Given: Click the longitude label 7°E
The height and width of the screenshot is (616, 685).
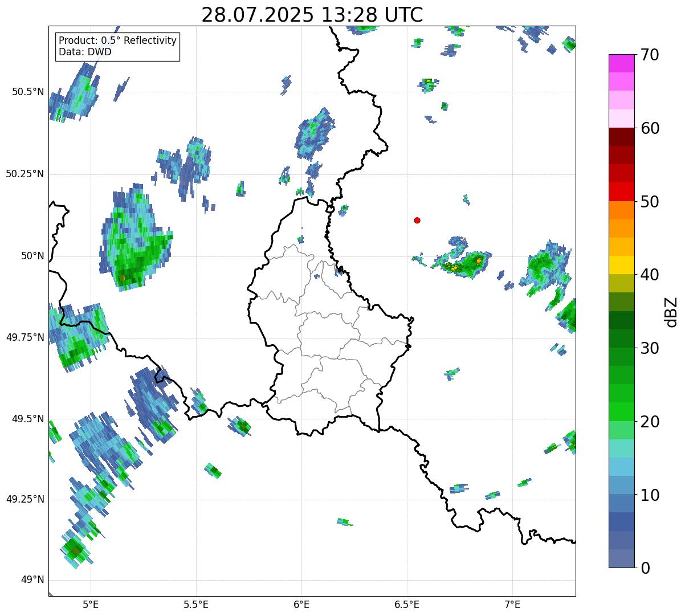Looking at the screenshot, I should (x=512, y=605).
